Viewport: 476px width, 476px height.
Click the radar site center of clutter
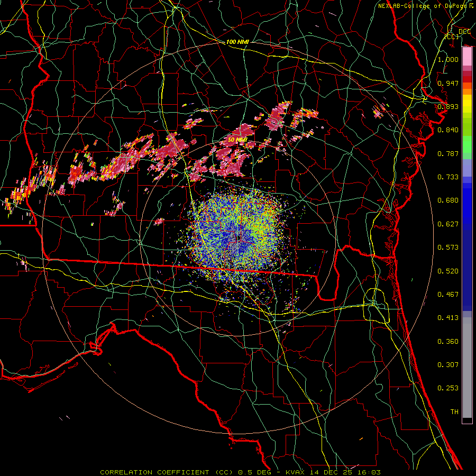239,239
